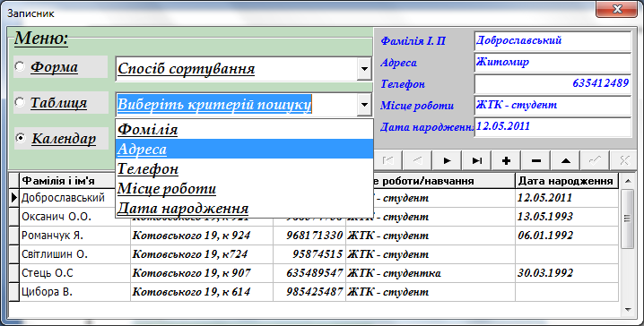
Task: Select the Світлишин О. cell
Action: [x=74, y=254]
